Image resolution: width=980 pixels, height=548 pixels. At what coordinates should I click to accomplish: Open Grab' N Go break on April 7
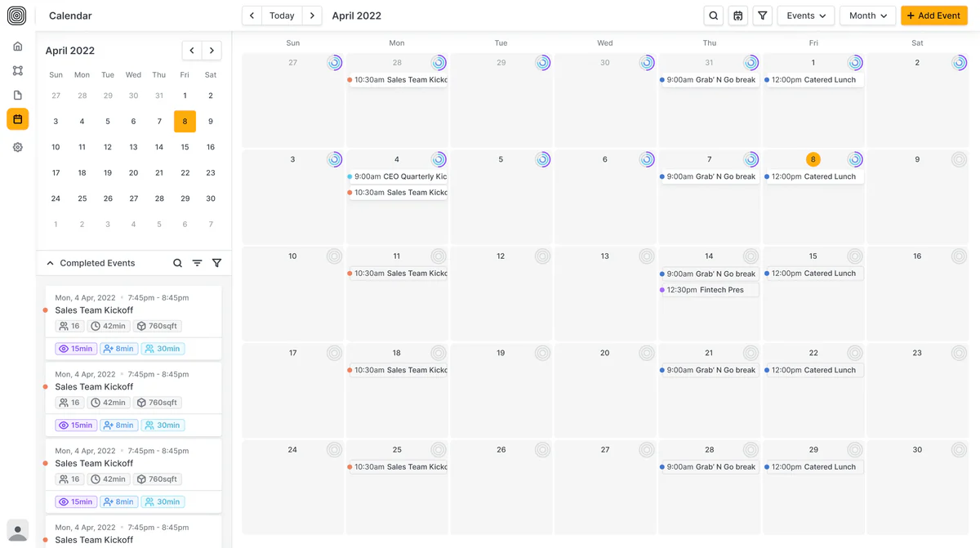tap(709, 176)
